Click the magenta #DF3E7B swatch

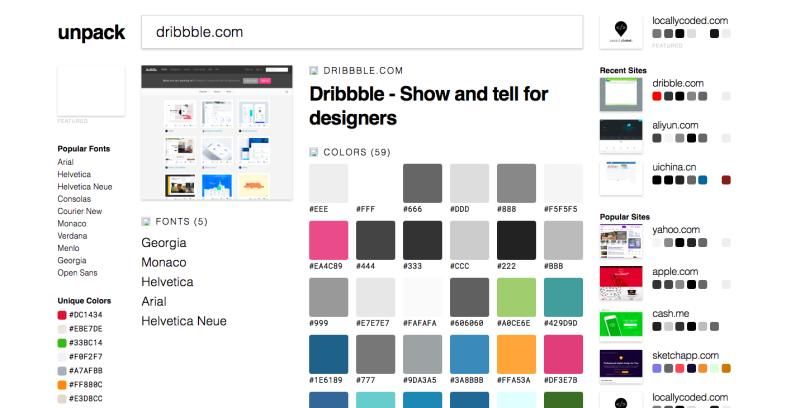[x=563, y=354]
